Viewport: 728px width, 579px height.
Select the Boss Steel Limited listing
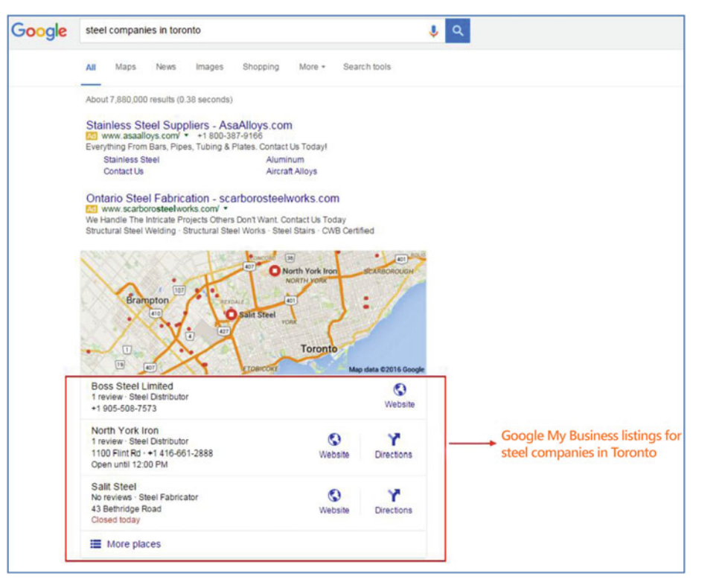point(132,386)
